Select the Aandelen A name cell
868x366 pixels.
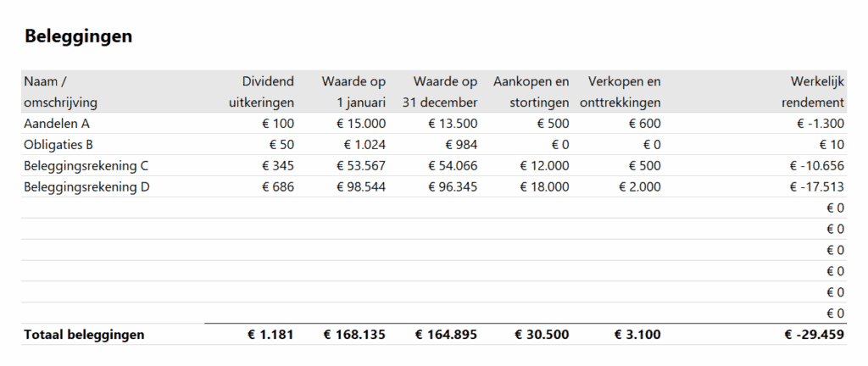[x=56, y=124]
